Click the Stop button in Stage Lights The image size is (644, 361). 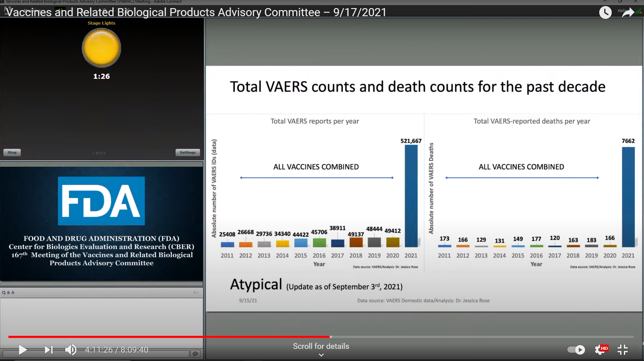coord(12,153)
